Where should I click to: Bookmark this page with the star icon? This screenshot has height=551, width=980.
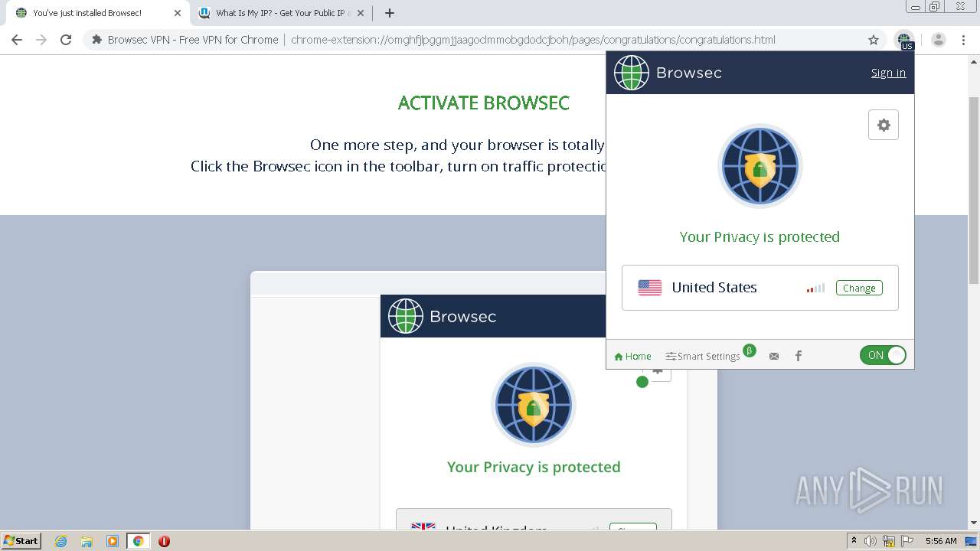(874, 40)
